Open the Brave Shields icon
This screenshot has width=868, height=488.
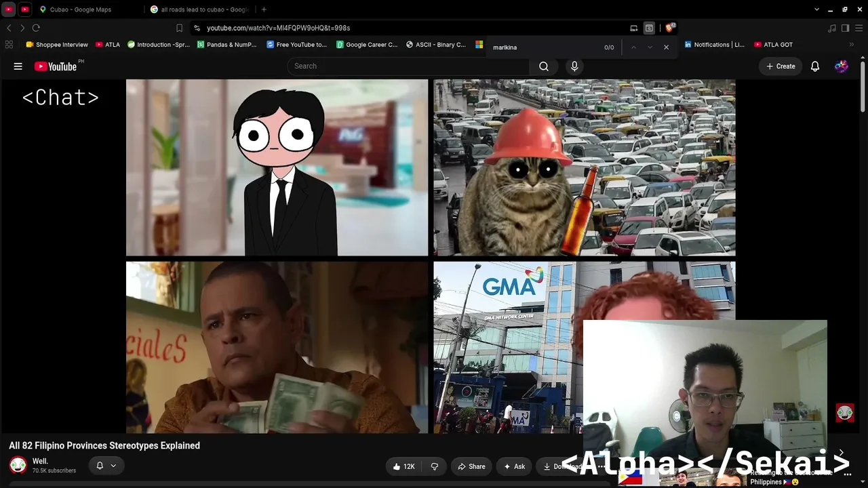tap(670, 28)
